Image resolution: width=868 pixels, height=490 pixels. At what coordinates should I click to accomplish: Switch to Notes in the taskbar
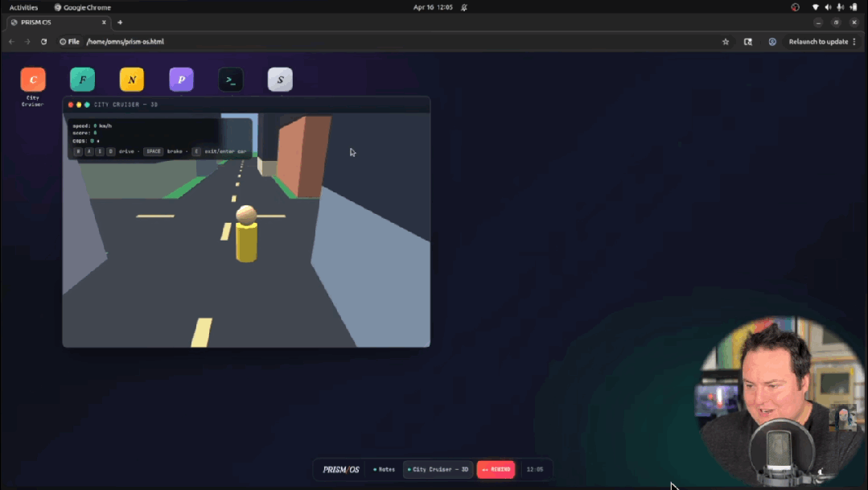[385, 470]
